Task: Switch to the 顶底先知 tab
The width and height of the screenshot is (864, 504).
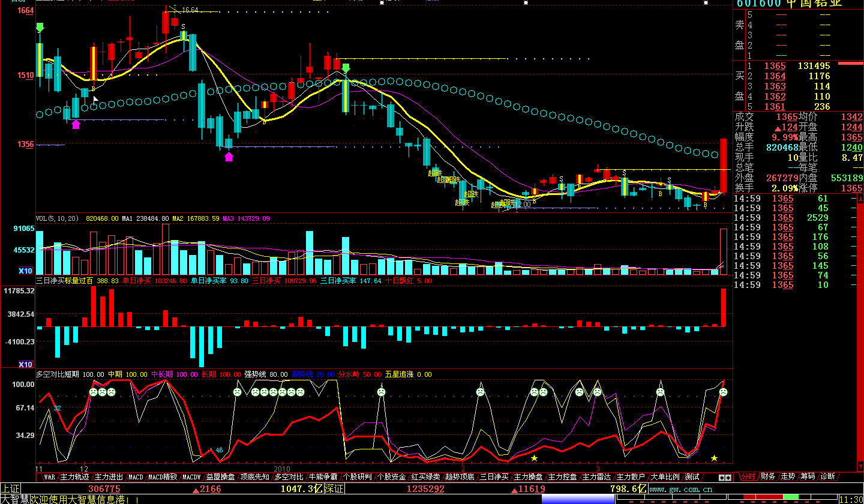Action: (x=255, y=477)
